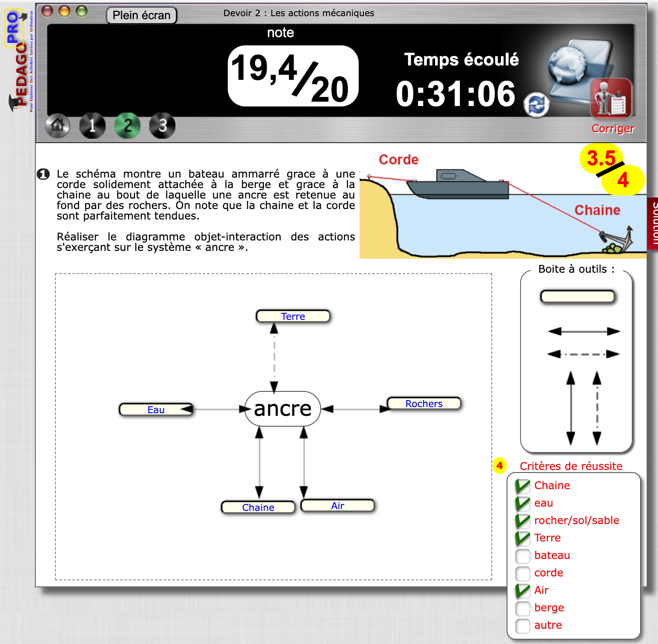
Task: Click the Corriger correction icon
Action: (x=610, y=99)
